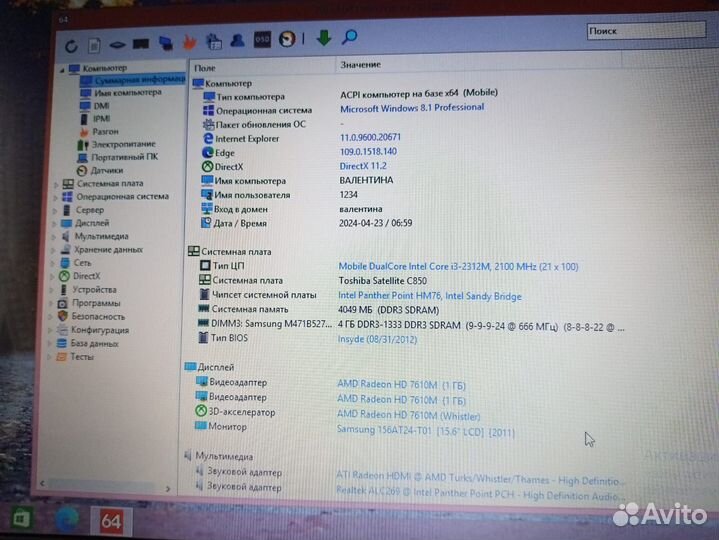Open the OSD panel toolbar icon
The height and width of the screenshot is (540, 719).
(262, 39)
